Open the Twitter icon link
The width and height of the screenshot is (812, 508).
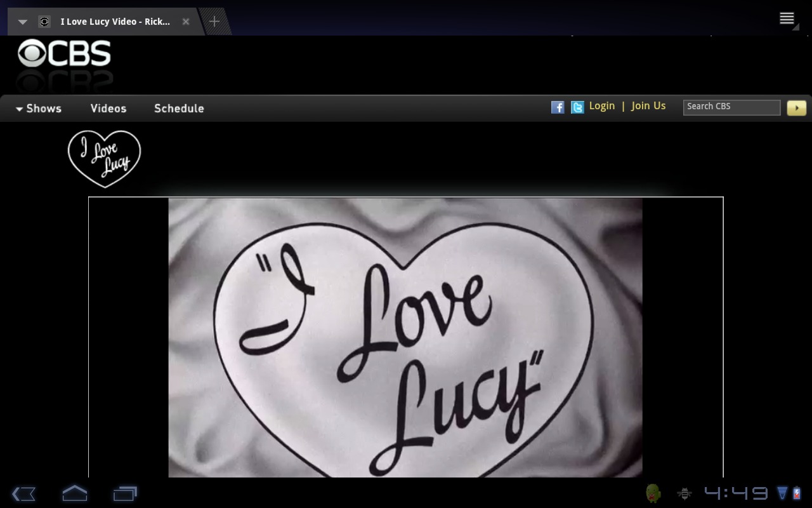[x=577, y=107]
